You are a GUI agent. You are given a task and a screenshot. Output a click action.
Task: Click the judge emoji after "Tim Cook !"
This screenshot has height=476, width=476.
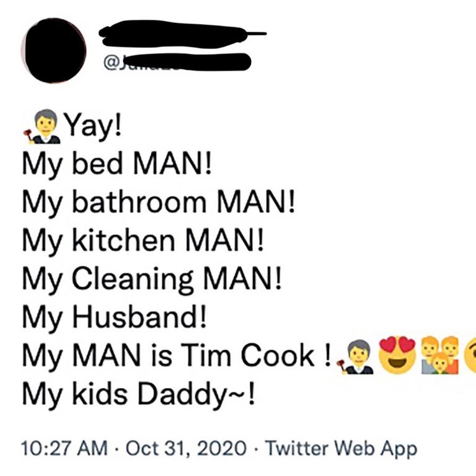tap(356, 357)
